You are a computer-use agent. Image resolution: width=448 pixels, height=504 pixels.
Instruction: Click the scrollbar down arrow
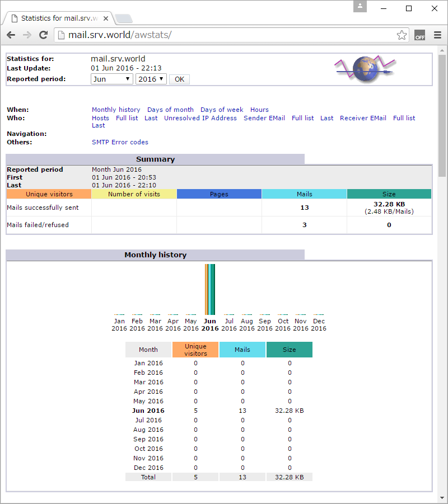(x=442, y=498)
